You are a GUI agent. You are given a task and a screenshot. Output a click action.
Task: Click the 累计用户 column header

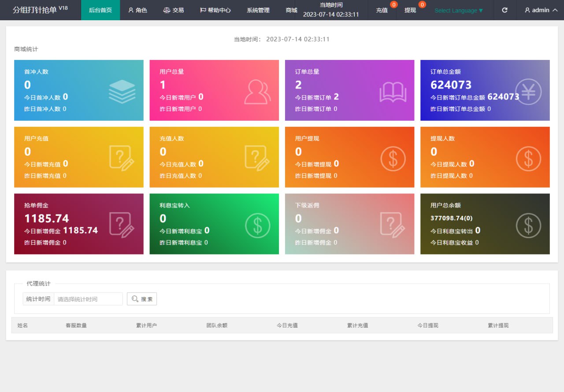click(x=146, y=325)
